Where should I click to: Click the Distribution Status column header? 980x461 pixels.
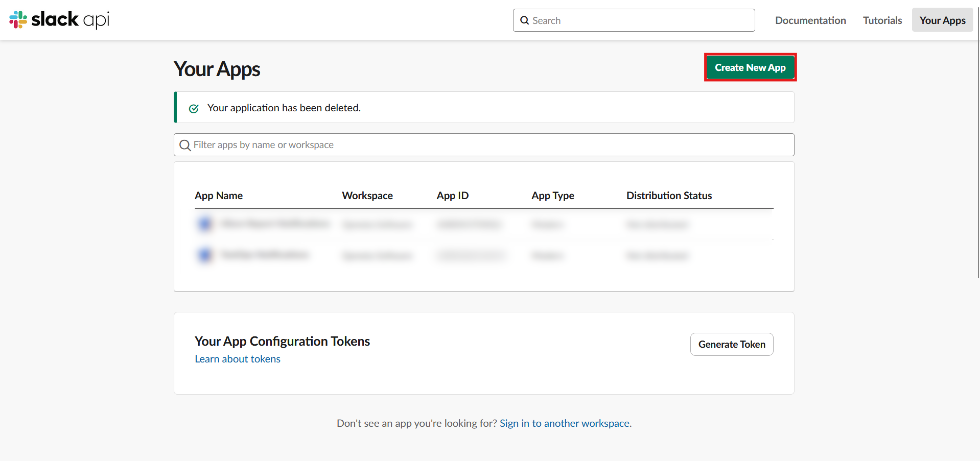669,195
